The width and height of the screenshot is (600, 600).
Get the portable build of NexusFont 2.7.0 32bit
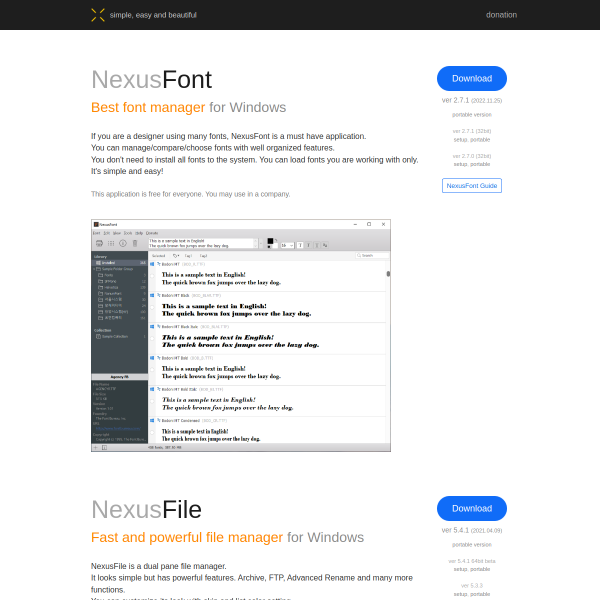point(480,164)
